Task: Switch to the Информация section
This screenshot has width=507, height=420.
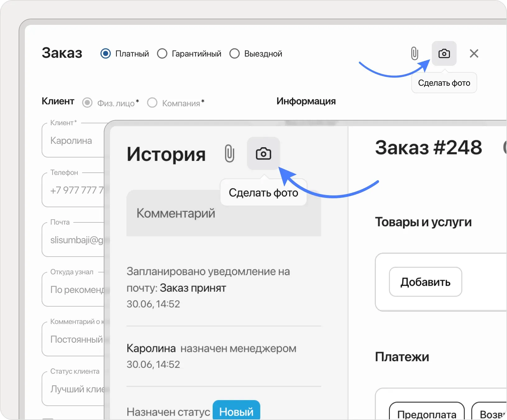Action: pos(306,101)
